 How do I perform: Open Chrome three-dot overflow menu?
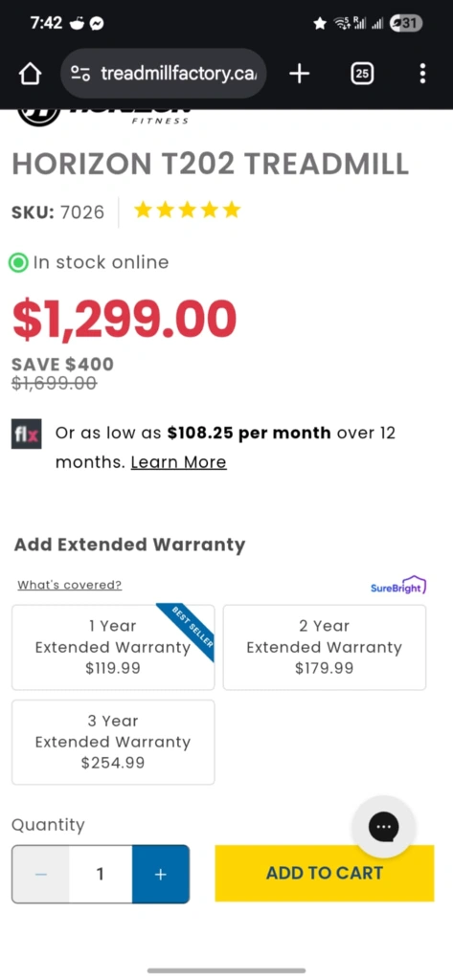click(423, 74)
